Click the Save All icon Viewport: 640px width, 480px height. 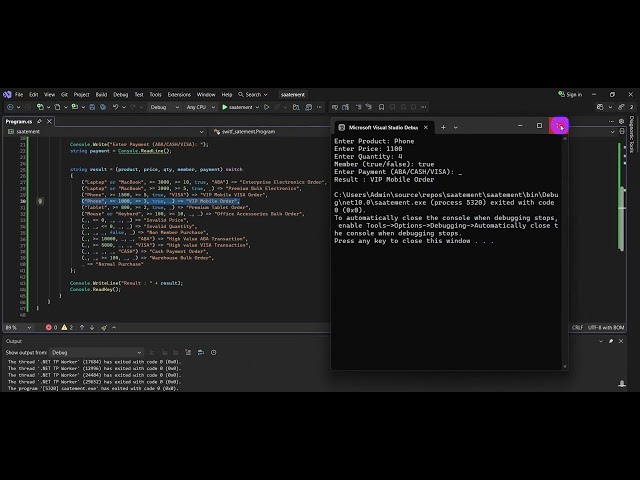point(103,107)
